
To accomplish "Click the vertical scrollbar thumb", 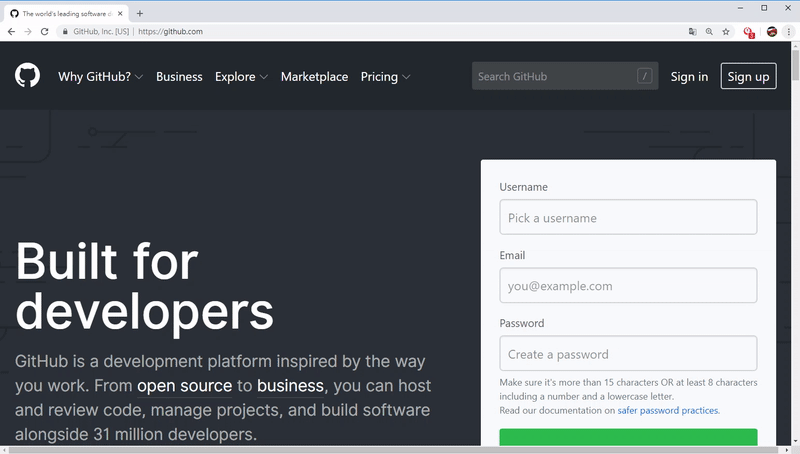I will (795, 65).
